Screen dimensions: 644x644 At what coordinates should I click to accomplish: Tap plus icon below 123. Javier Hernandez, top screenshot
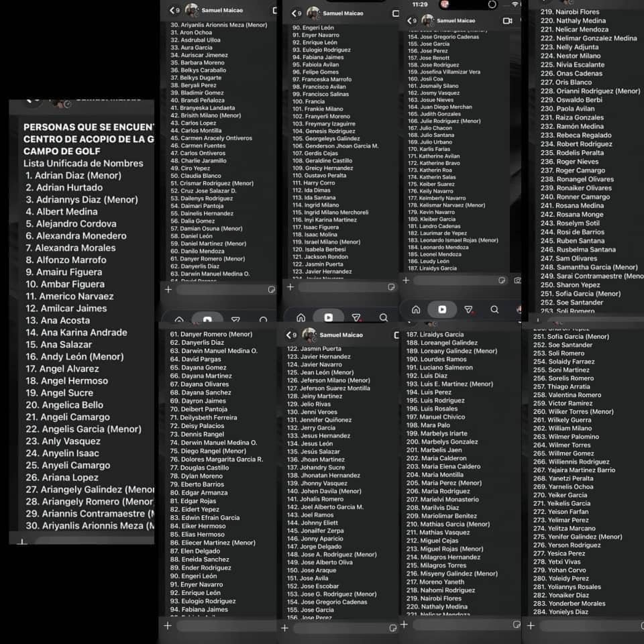click(x=290, y=287)
